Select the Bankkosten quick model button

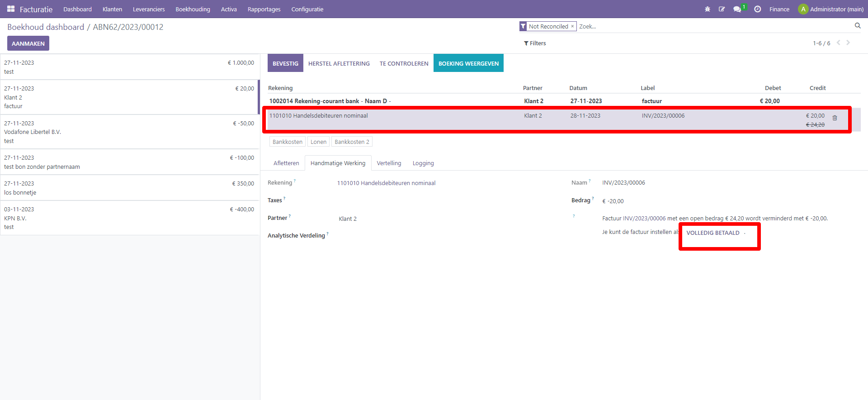pyautogui.click(x=288, y=142)
